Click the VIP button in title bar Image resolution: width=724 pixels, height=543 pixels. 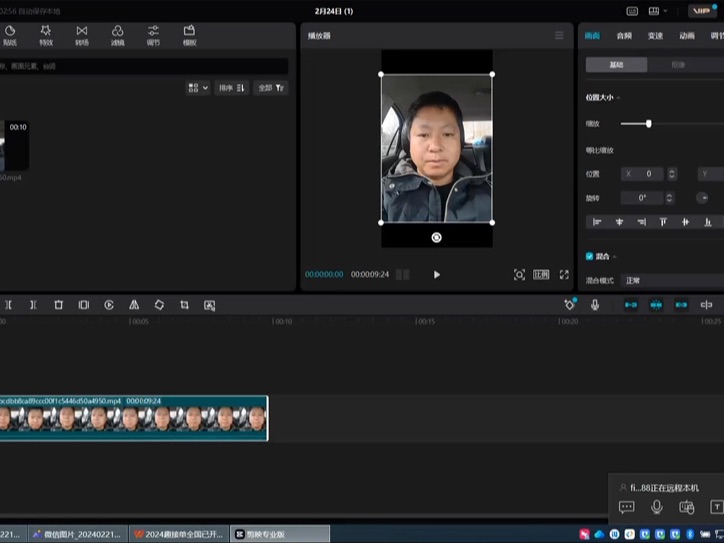click(x=702, y=11)
